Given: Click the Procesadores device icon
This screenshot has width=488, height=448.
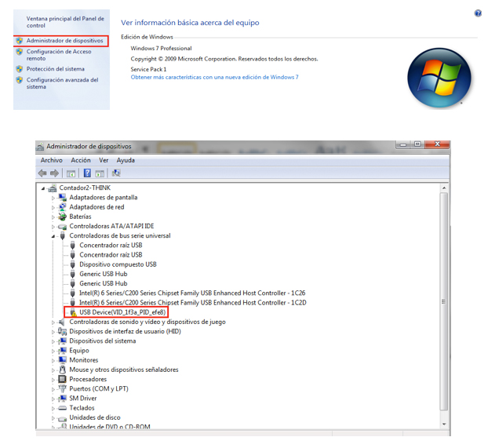Looking at the screenshot, I should coord(62,379).
